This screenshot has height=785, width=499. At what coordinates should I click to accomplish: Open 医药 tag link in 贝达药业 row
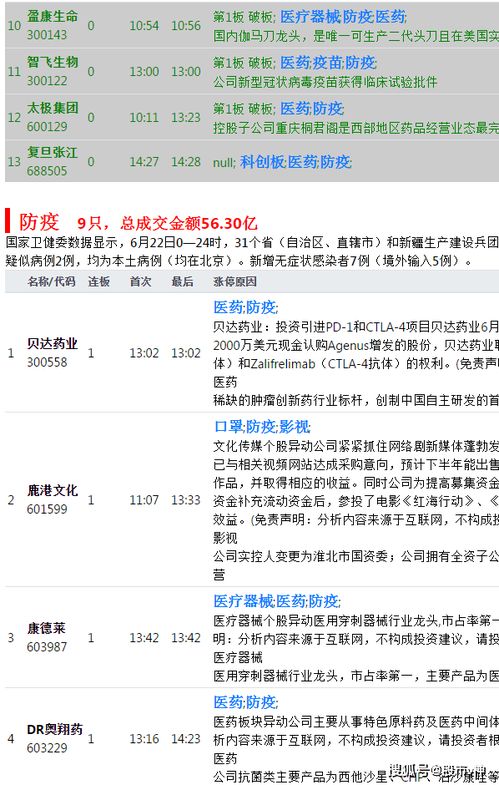pos(228,307)
